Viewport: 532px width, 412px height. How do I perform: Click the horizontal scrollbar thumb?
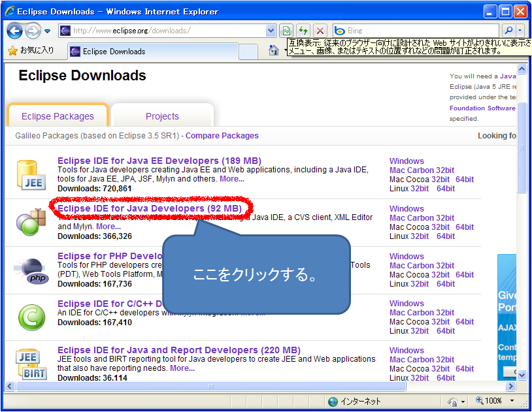(x=211, y=387)
